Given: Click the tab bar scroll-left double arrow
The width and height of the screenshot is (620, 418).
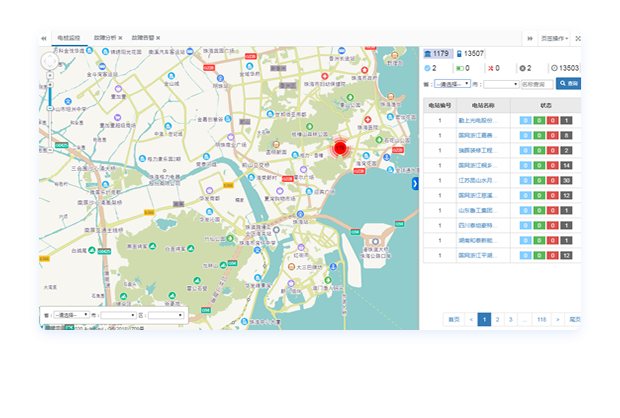Looking at the screenshot, I should point(44,38).
